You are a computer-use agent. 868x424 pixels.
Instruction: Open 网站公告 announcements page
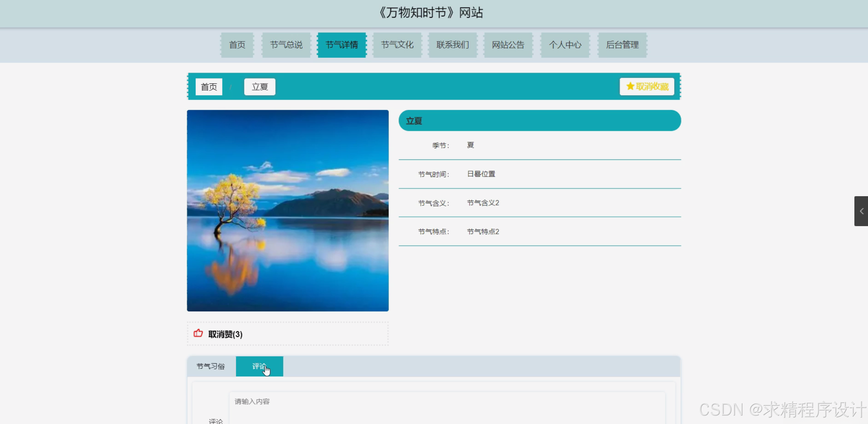click(508, 45)
